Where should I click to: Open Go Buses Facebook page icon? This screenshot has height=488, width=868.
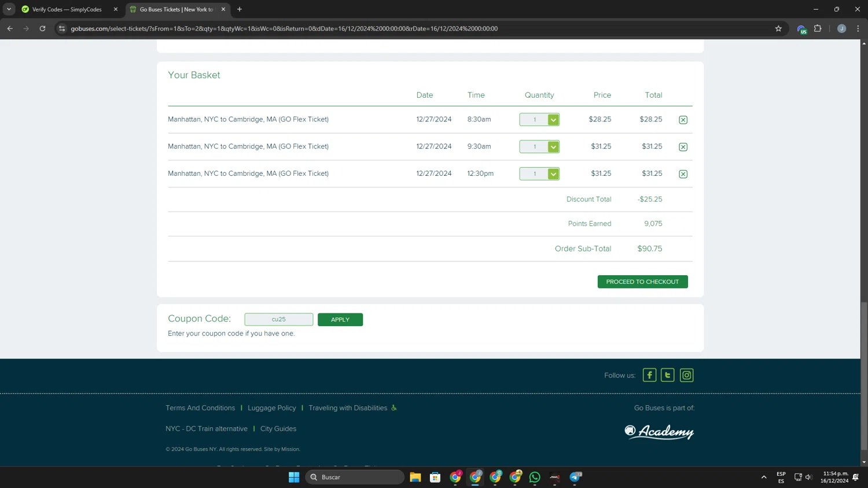pos(649,375)
